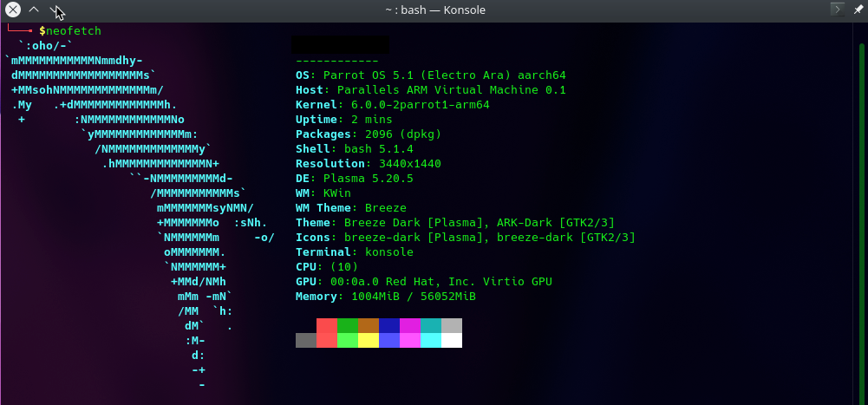Screen dimensions: 868x405
Task: Click the 'Packages: 2096 (dpkg)' line
Action: pyautogui.click(x=369, y=134)
